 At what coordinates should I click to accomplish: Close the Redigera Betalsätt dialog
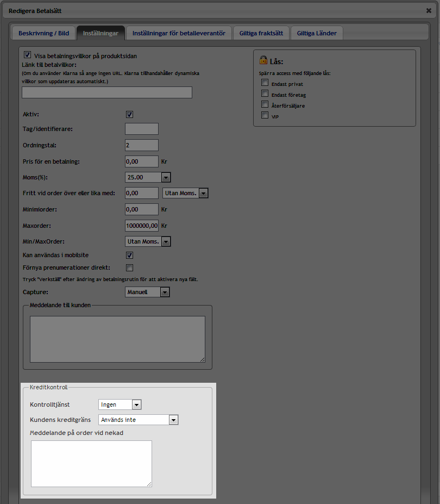coord(429,11)
